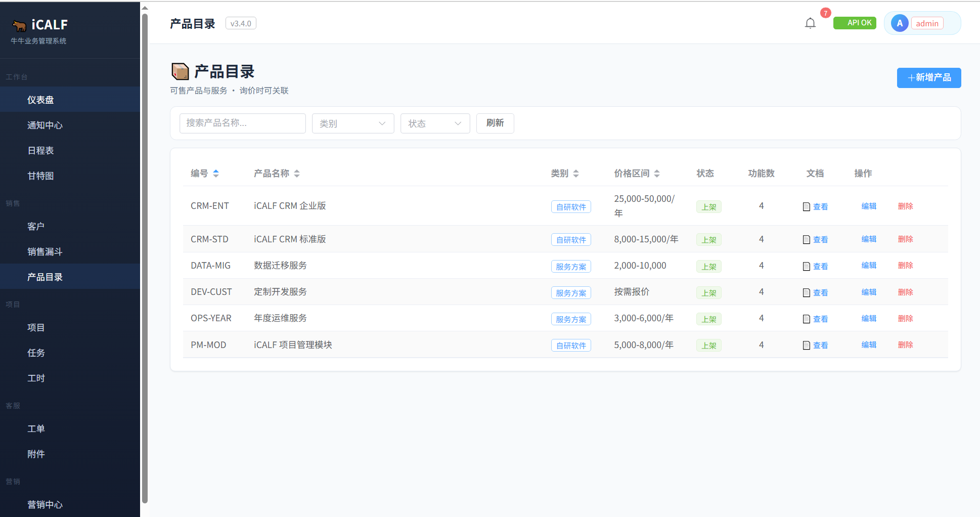
Task: Open 项目 page in sidebar
Action: click(70, 327)
